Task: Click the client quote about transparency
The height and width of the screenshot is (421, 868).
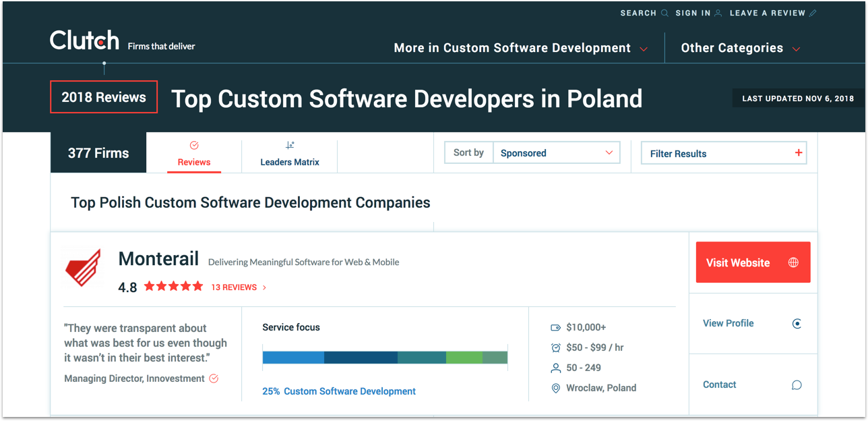Action: (146, 343)
